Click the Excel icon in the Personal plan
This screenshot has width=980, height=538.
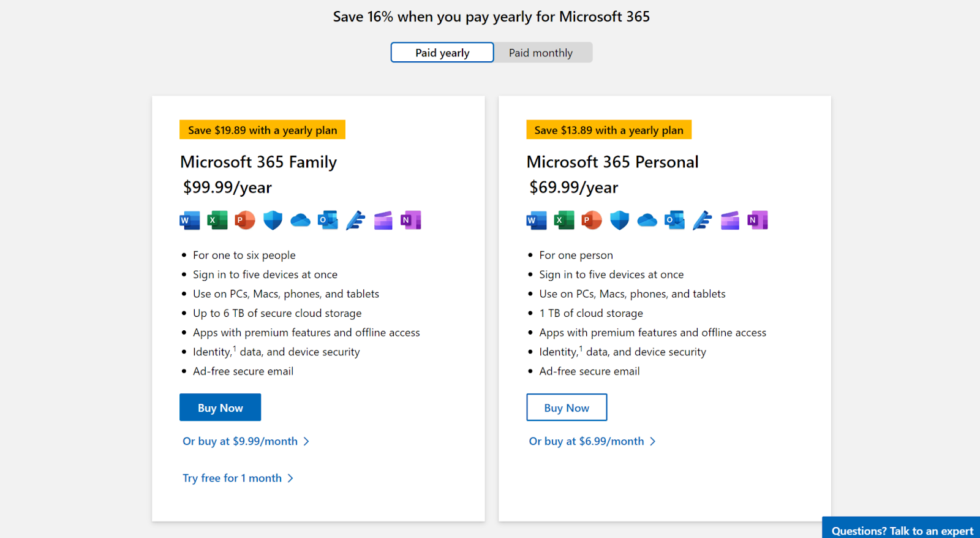click(x=564, y=220)
